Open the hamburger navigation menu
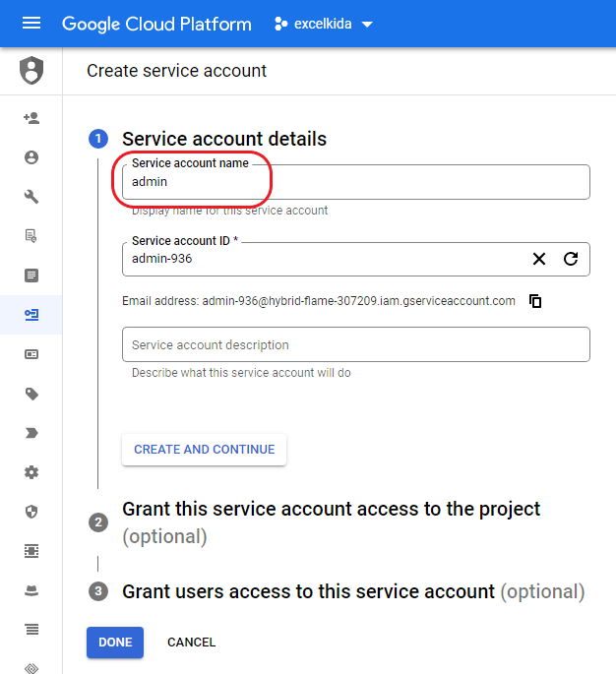616x674 pixels. [x=31, y=24]
